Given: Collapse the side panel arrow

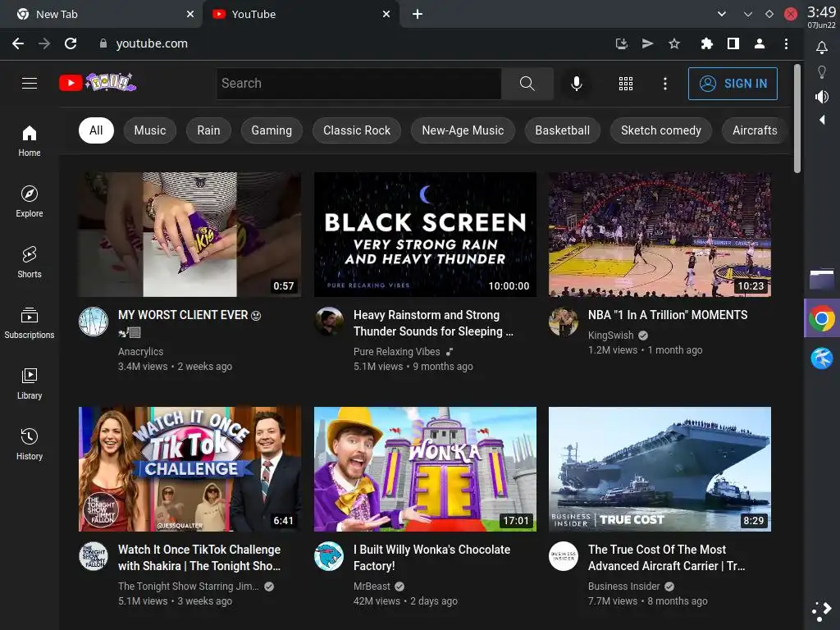Looking at the screenshot, I should (822, 120).
